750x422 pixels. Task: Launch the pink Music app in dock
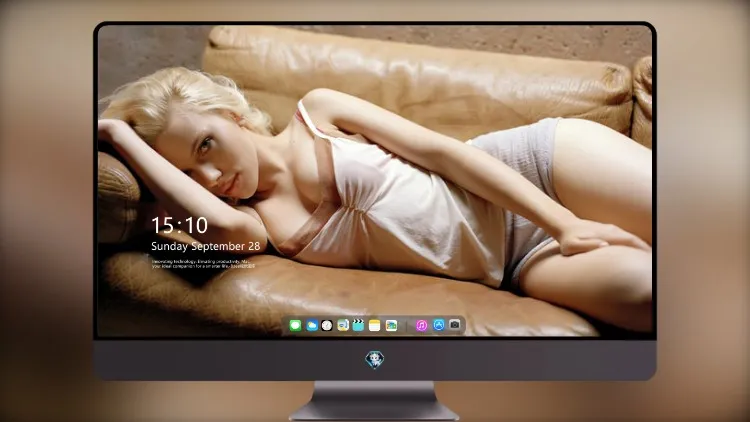pyautogui.click(x=421, y=326)
